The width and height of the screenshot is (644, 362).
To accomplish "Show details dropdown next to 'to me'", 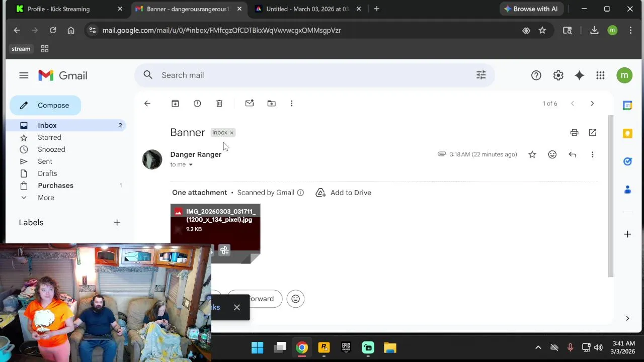I will coord(191,165).
